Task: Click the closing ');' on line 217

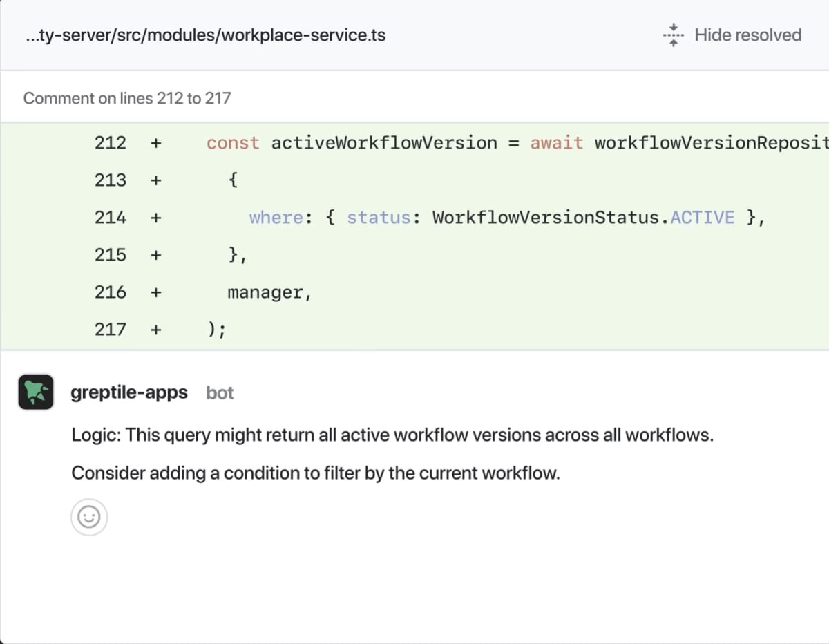Action: [217, 330]
